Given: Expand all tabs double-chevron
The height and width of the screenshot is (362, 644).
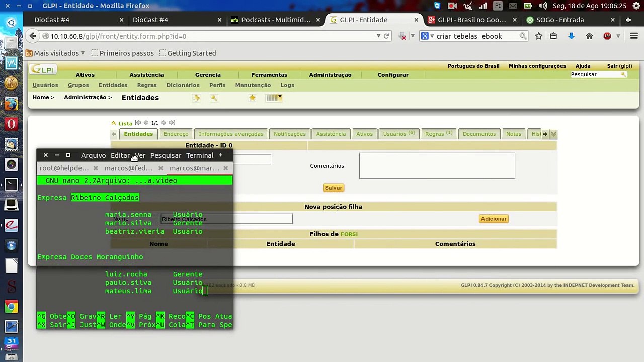Looking at the screenshot, I should (553, 134).
